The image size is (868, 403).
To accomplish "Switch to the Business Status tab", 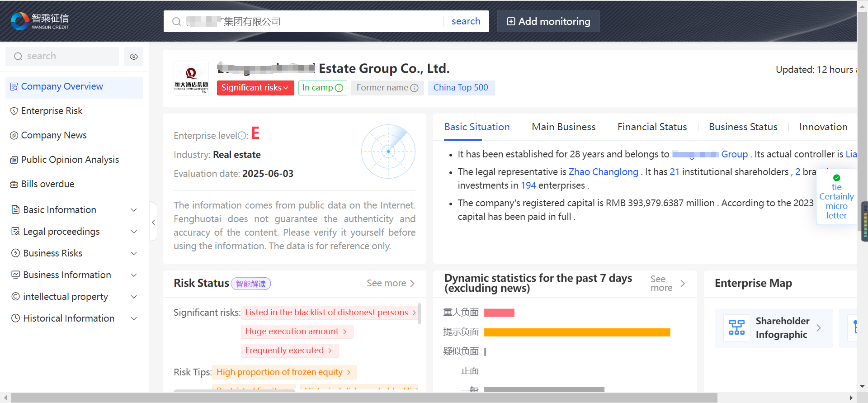I will (x=743, y=127).
